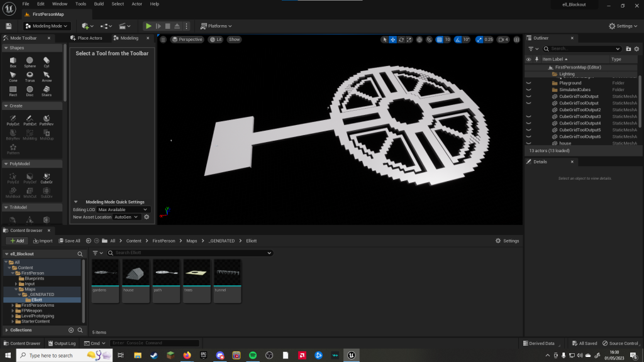Toggle rotation snap angle icon
The image size is (644, 362).
pos(457,40)
